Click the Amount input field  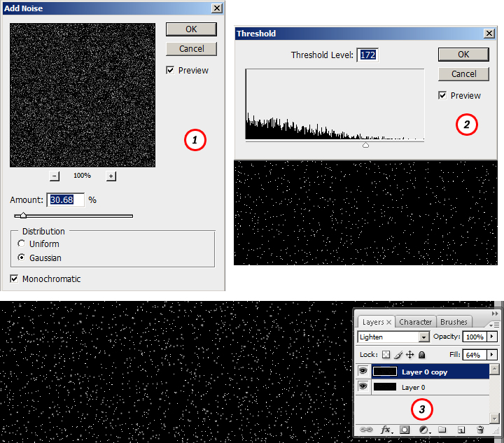coord(66,200)
